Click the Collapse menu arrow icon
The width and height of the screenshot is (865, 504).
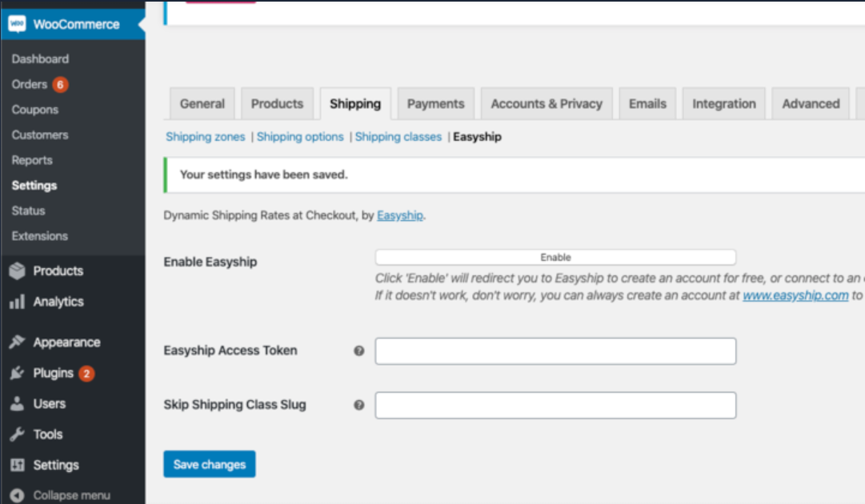point(17,495)
